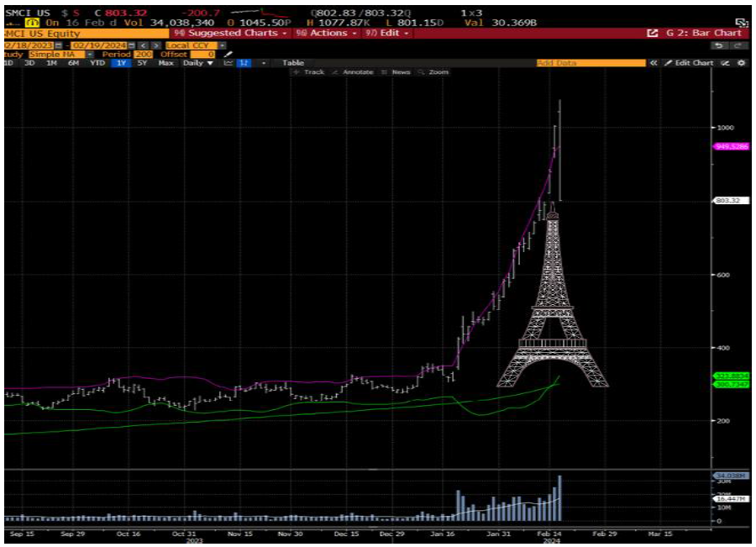Image resolution: width=756 pixels, height=547 pixels.
Task: Click the redo arrow button
Action: pos(738,45)
